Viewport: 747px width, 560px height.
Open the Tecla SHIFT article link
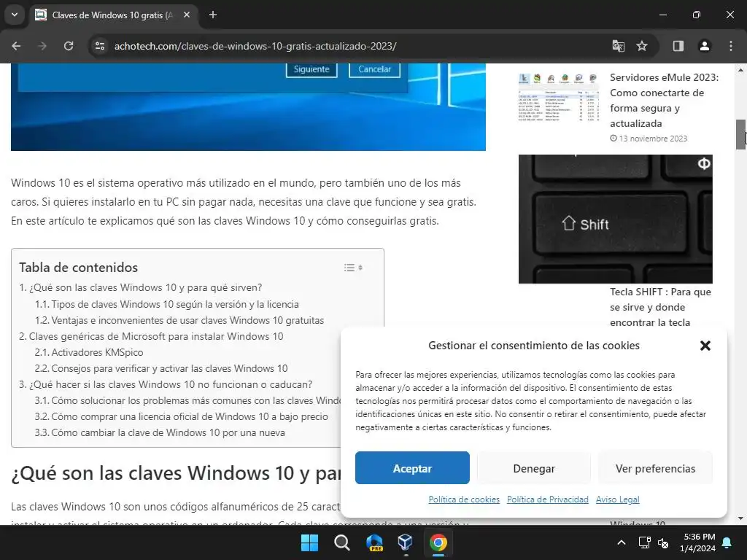(x=660, y=307)
